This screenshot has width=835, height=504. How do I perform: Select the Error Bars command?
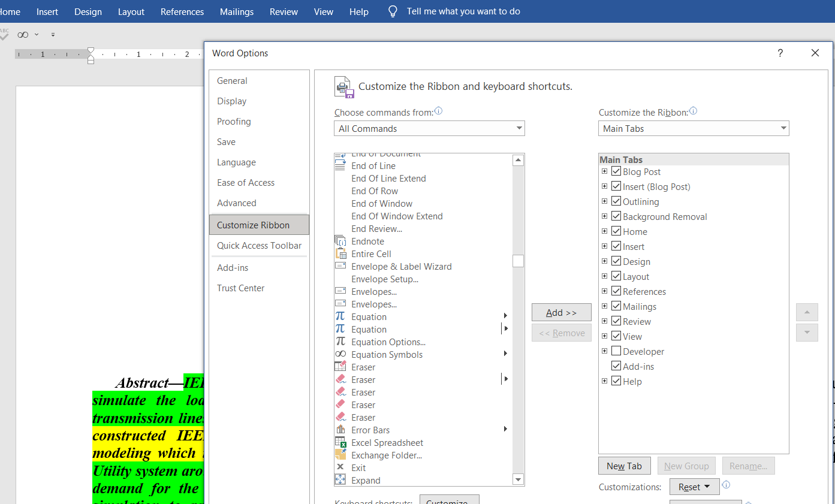coord(371,430)
